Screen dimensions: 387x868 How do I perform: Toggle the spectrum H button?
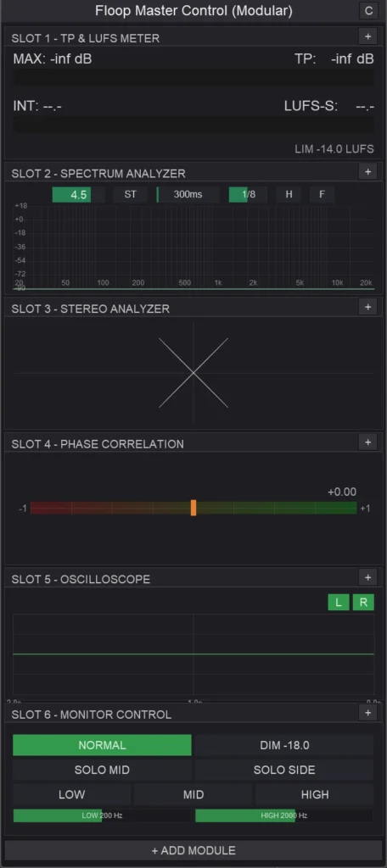(x=289, y=195)
